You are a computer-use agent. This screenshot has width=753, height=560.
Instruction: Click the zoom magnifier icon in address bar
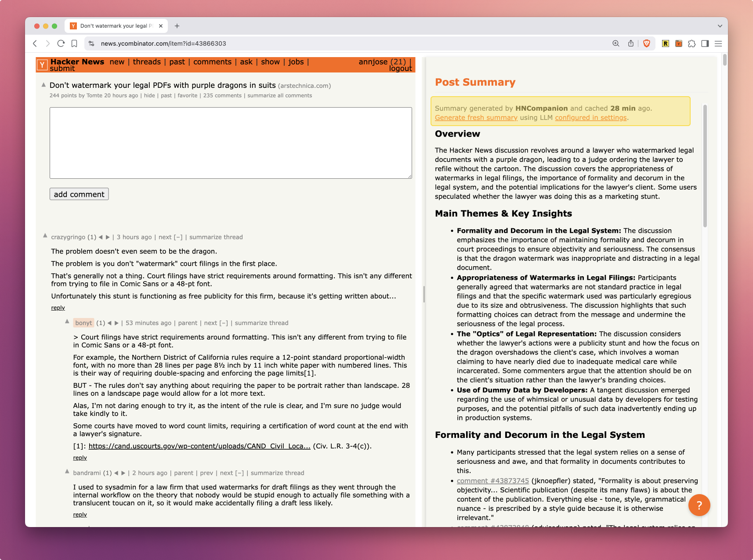pos(616,43)
